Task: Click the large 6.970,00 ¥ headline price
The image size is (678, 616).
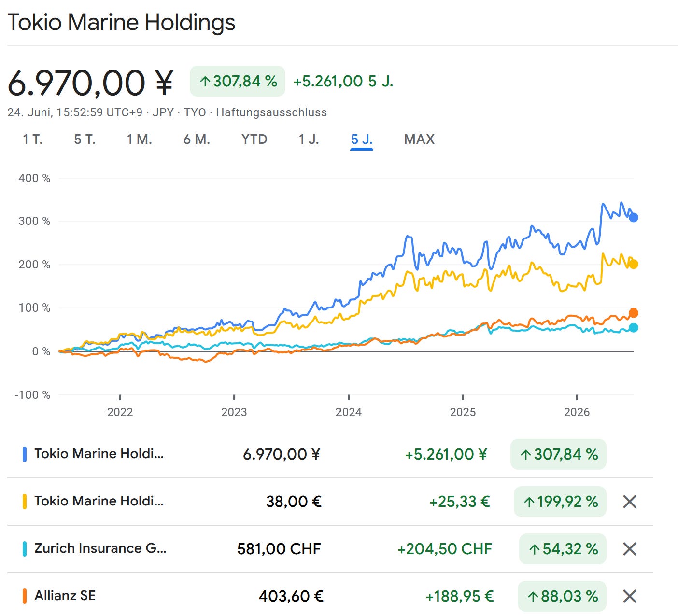Action: (x=90, y=83)
